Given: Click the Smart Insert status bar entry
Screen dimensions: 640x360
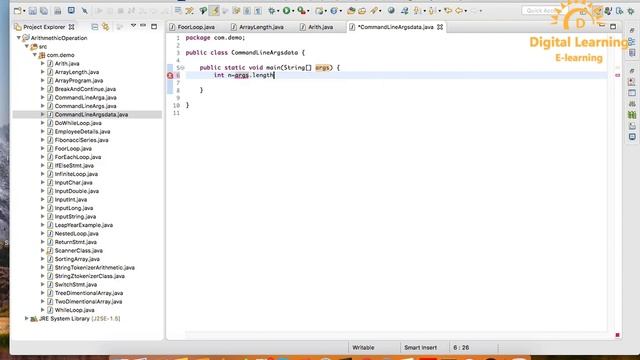Looking at the screenshot, I should pos(420,348).
